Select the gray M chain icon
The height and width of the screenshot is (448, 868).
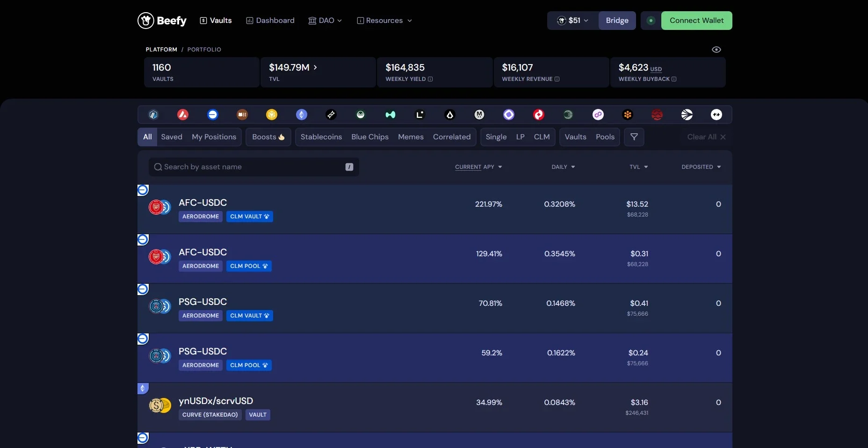(x=479, y=115)
